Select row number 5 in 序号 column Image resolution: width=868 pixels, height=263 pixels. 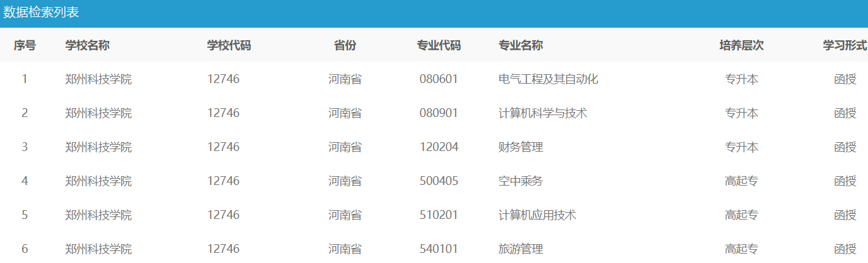25,215
